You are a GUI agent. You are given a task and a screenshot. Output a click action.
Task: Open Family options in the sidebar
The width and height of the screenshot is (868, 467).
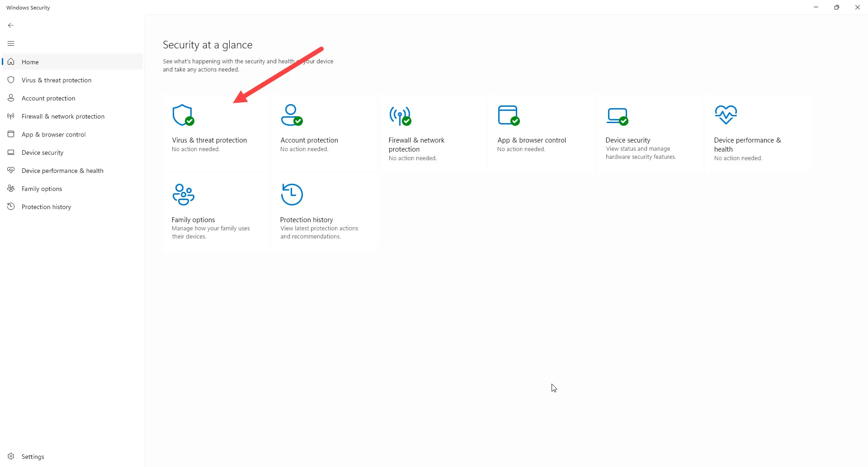[42, 189]
